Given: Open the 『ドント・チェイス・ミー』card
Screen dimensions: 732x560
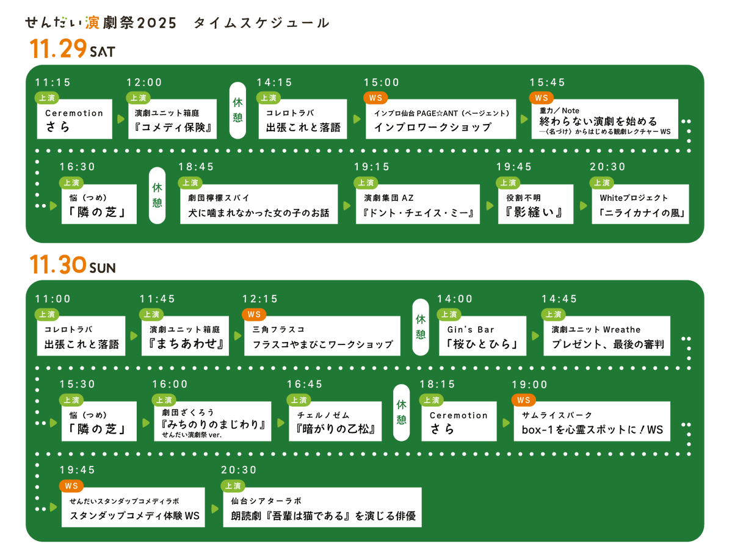Looking at the screenshot, I should point(418,204).
